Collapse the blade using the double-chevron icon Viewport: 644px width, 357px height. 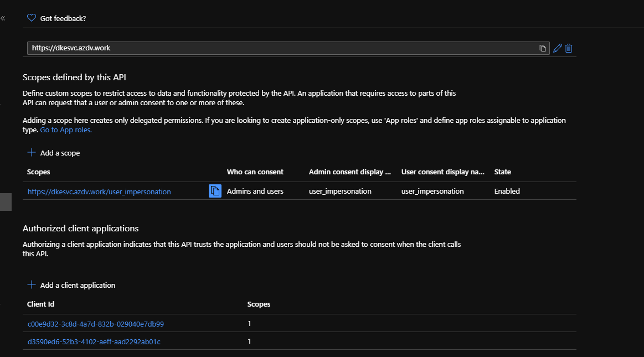click(x=3, y=17)
